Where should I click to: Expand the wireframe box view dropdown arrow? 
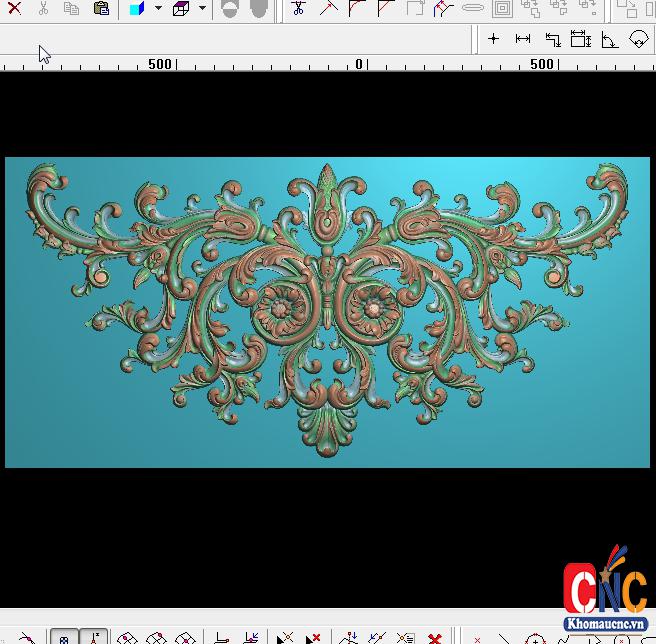coord(202,9)
